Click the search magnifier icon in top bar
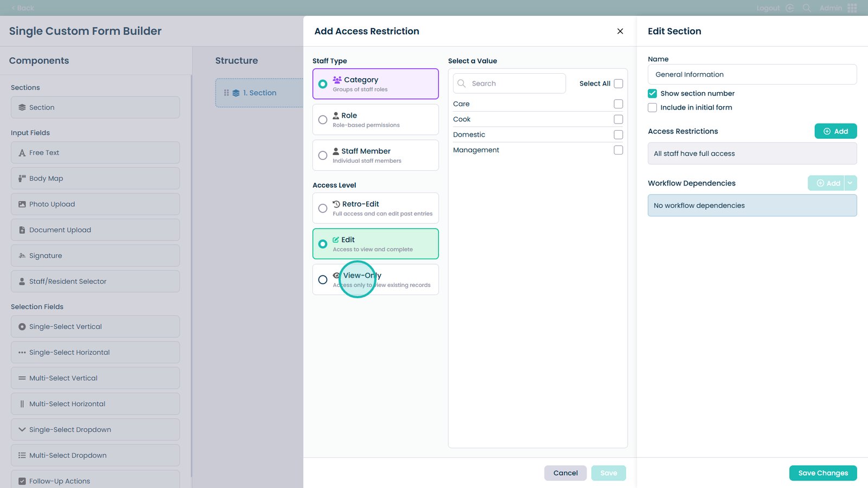This screenshot has width=868, height=488. coord(807,8)
